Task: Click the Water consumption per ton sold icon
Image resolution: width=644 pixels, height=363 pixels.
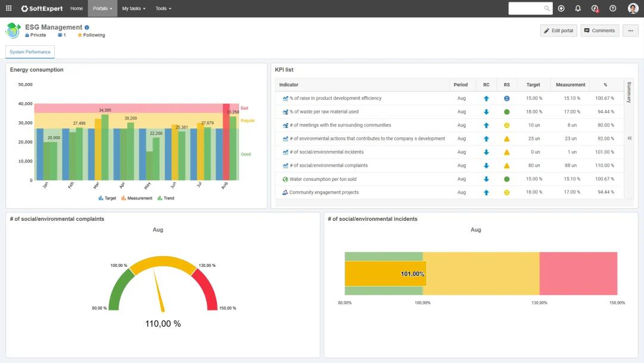Action: [285, 179]
